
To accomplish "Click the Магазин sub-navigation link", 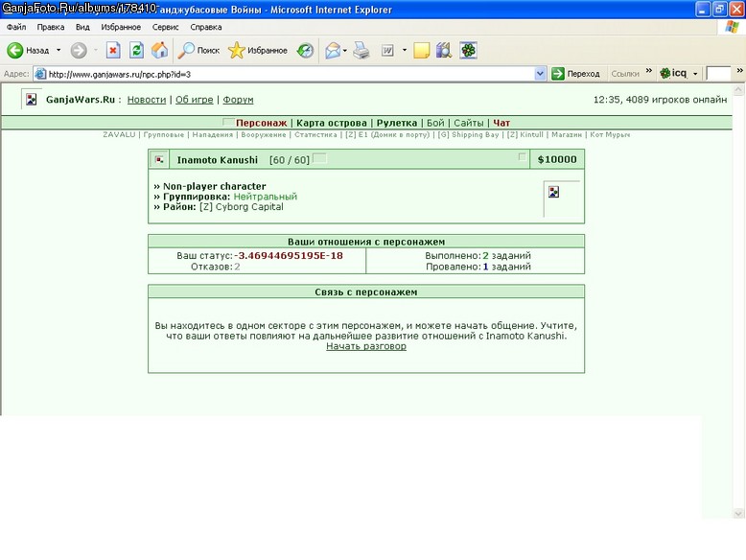I will tap(567, 134).
